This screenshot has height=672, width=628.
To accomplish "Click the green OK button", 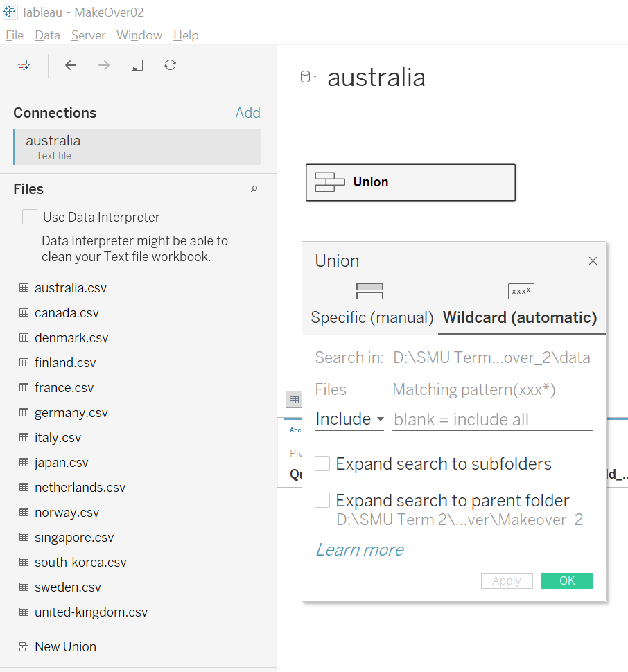I will click(x=567, y=581).
